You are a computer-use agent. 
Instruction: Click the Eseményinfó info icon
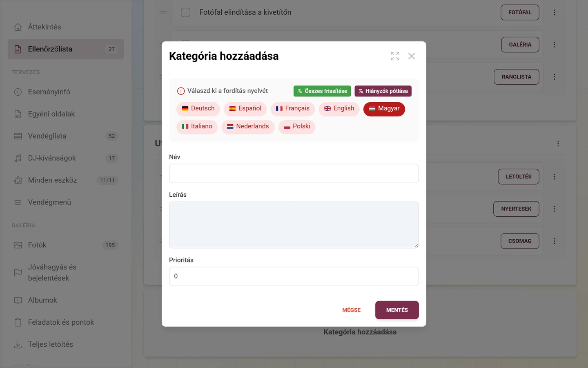coord(18,92)
